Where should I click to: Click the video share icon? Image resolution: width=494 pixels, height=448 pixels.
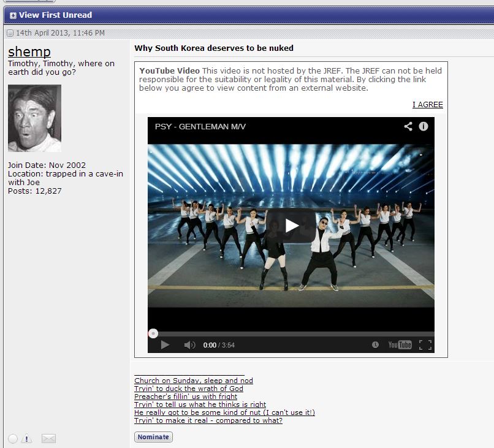(408, 126)
